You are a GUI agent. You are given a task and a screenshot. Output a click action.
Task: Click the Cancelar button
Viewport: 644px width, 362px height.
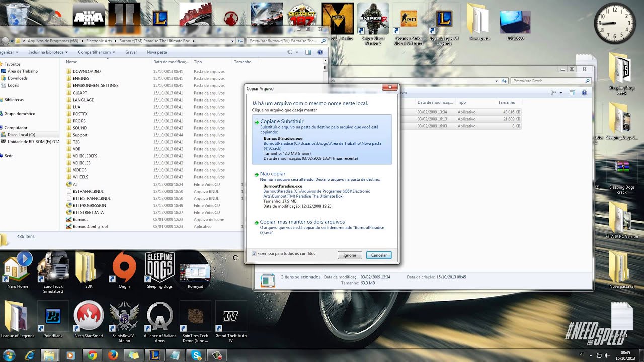tap(379, 255)
